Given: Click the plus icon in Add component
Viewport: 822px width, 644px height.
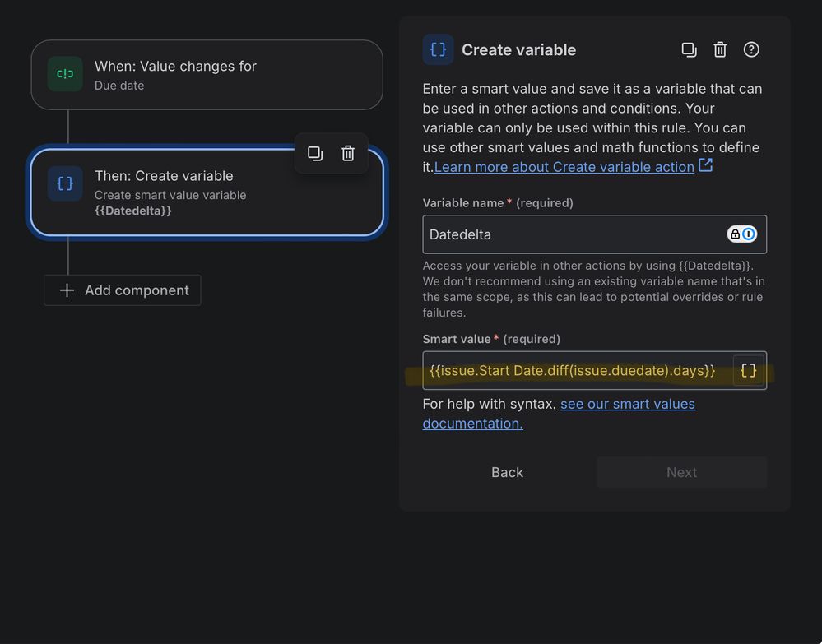Looking at the screenshot, I should tap(67, 290).
